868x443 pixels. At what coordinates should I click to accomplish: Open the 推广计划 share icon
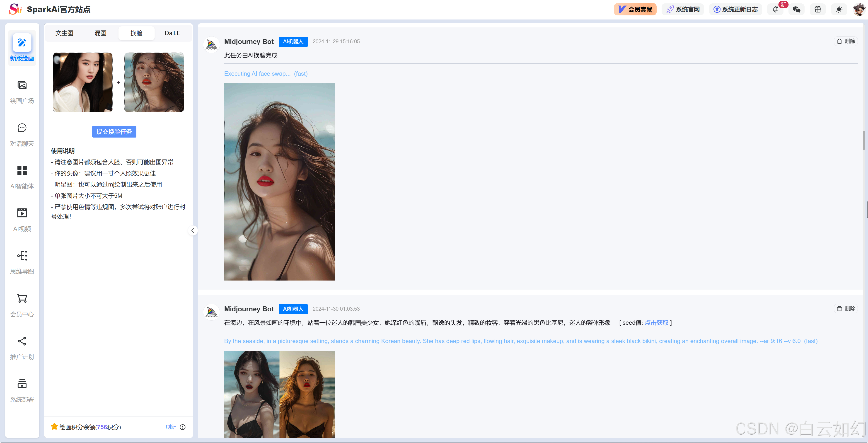point(22,341)
